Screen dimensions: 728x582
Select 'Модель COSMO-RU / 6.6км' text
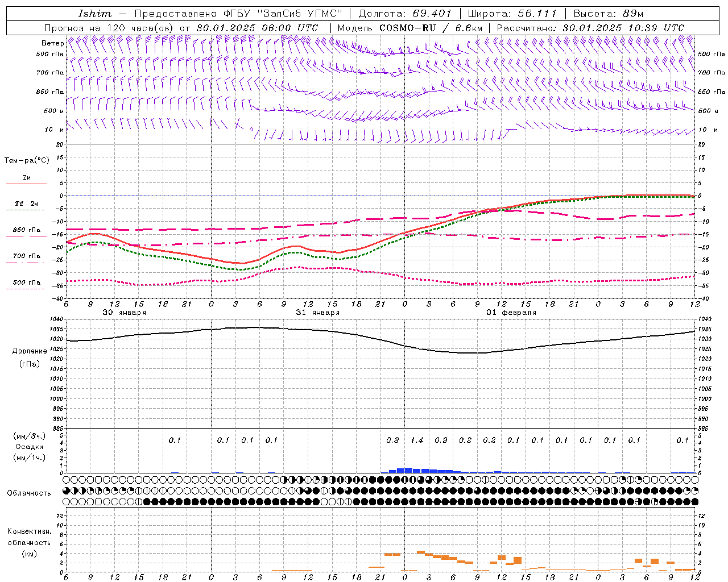click(410, 28)
